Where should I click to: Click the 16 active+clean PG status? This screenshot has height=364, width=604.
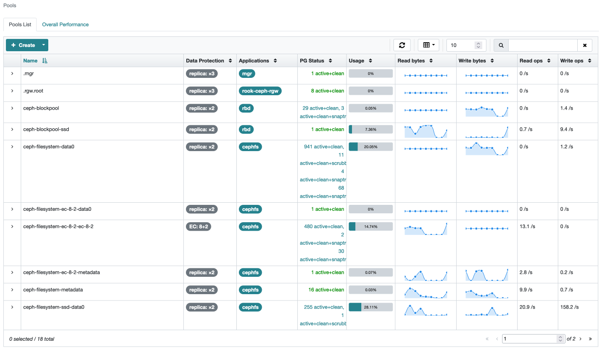(326, 290)
